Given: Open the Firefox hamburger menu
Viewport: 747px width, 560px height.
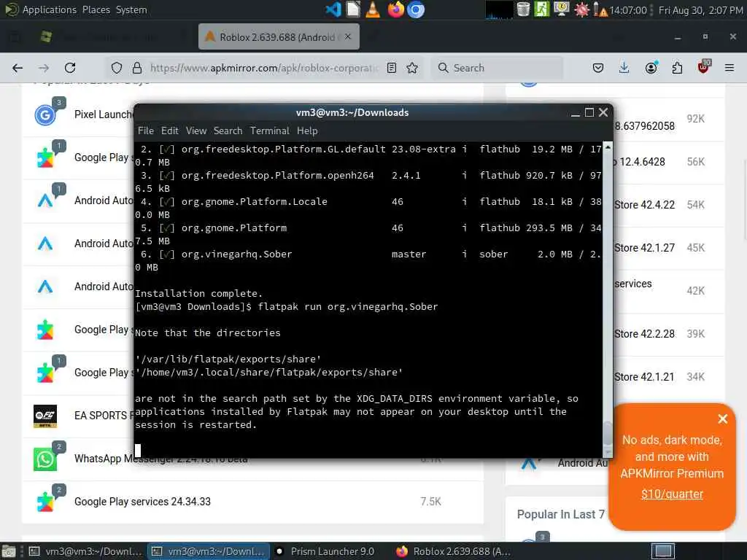Looking at the screenshot, I should (729, 68).
